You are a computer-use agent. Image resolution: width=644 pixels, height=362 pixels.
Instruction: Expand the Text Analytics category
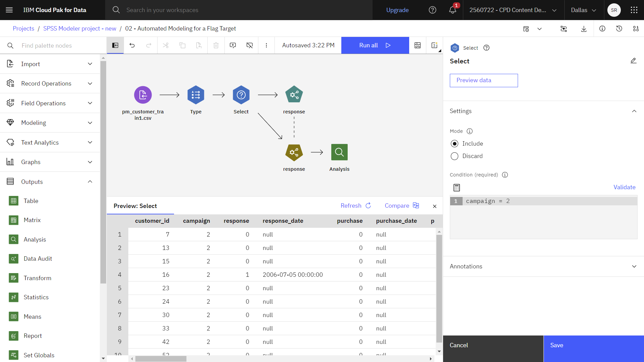tap(50, 143)
